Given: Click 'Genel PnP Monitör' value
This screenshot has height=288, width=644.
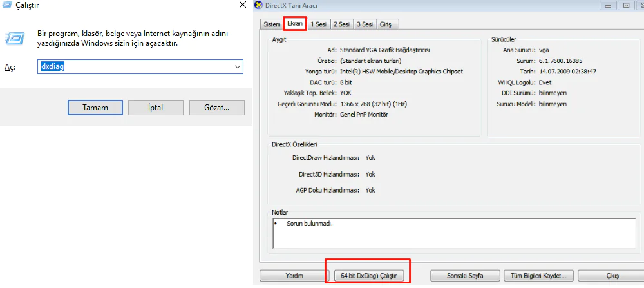Looking at the screenshot, I should (364, 115).
